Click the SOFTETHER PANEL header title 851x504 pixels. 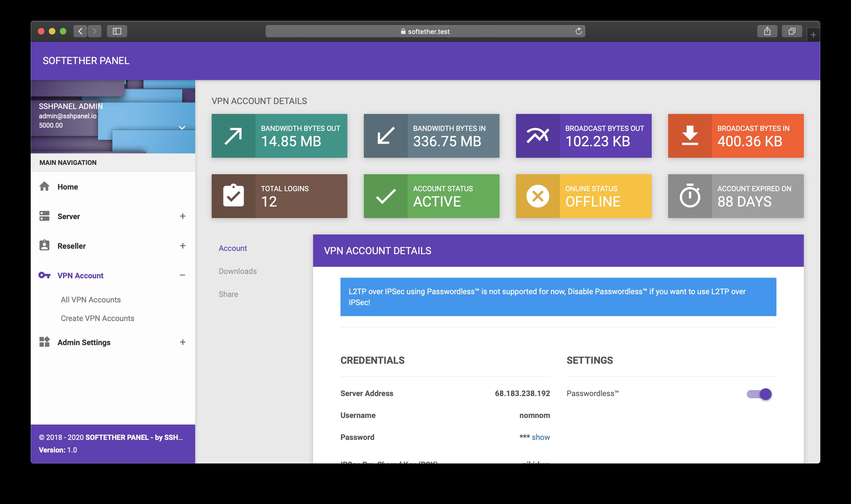[x=86, y=61]
